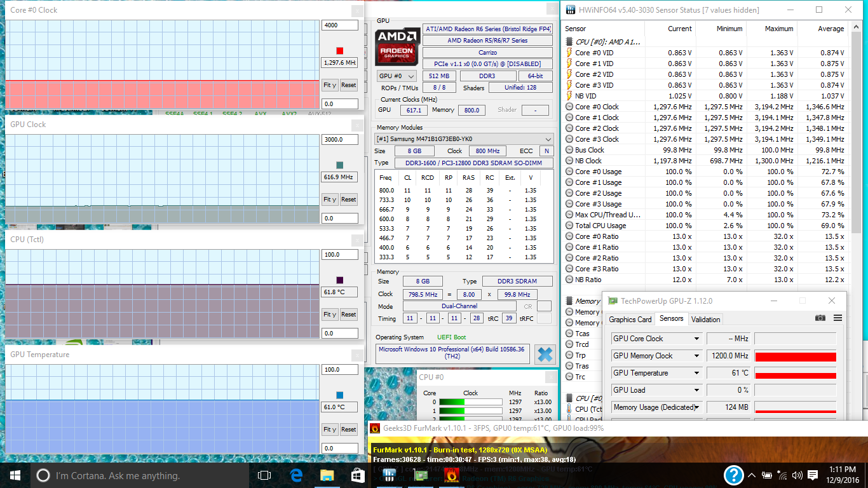Click the 3000.0 max field of GPU Clock
Screen dimensions: 868x488
340,140
